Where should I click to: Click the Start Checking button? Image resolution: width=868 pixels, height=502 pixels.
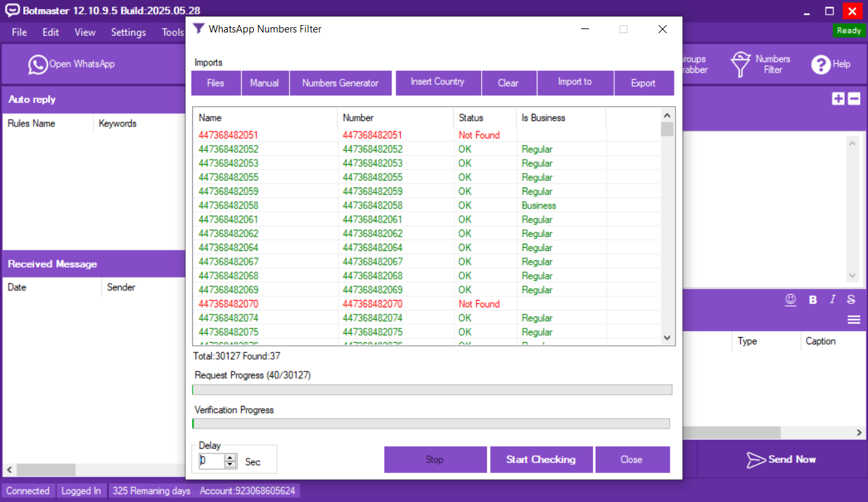pos(541,460)
